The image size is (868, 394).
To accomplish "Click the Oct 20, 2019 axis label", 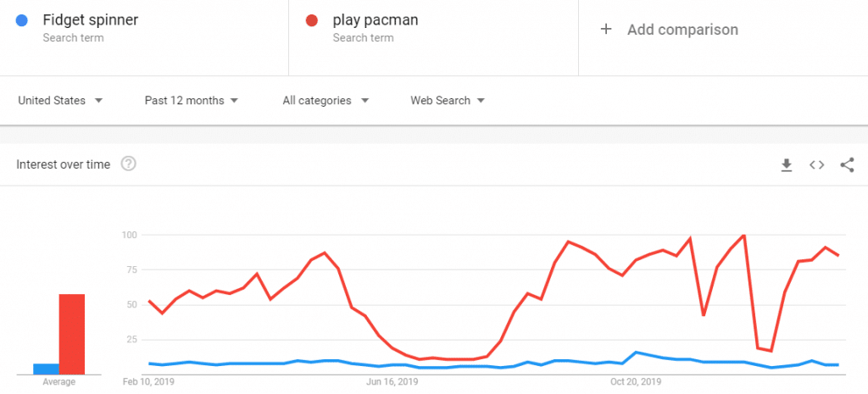I will click(x=636, y=382).
